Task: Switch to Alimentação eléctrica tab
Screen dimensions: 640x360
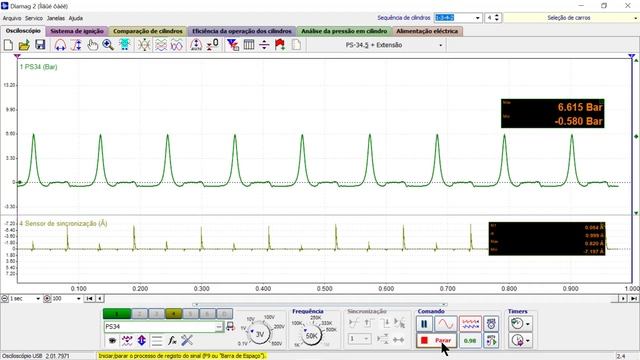Action: click(427, 31)
